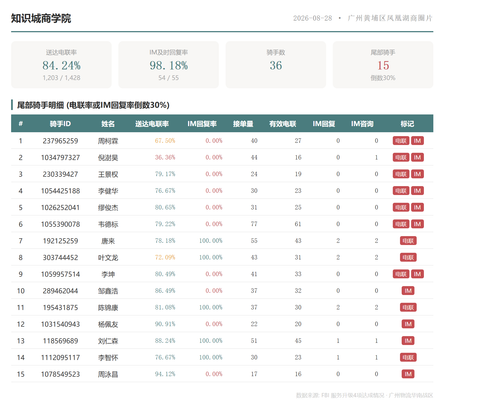This screenshot has width=500, height=410.
Task: Click the 36.36% rate in row 2
Action: click(165, 157)
